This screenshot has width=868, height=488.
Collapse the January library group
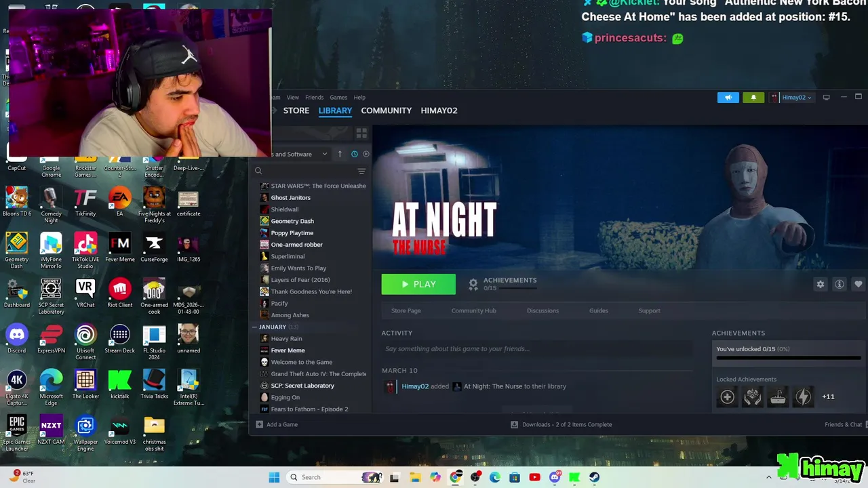(255, 327)
